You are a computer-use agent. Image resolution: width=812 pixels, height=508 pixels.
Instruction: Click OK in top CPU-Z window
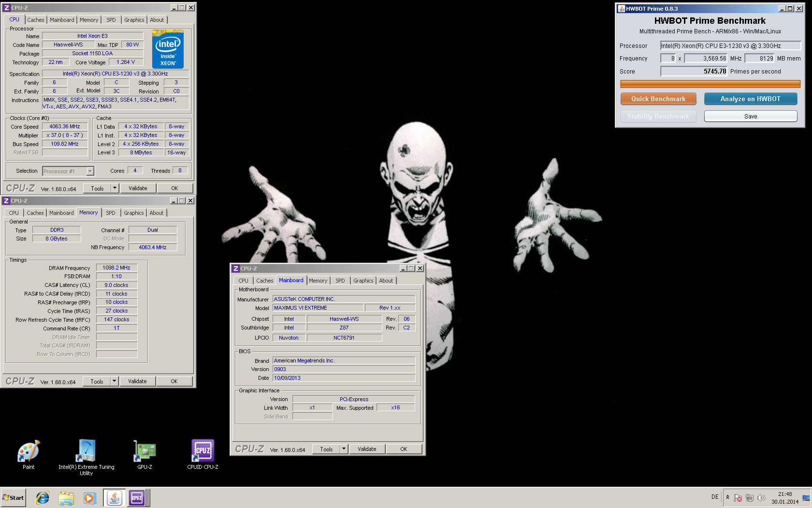174,188
